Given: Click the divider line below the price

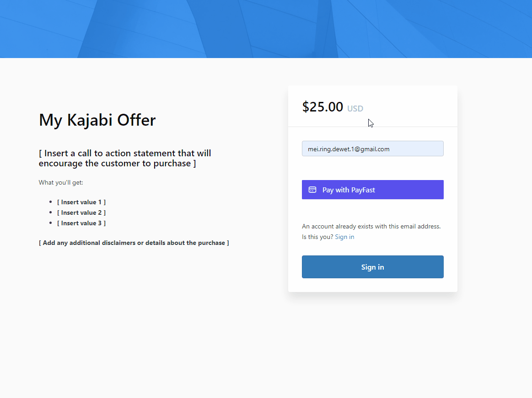Looking at the screenshot, I should [372, 127].
